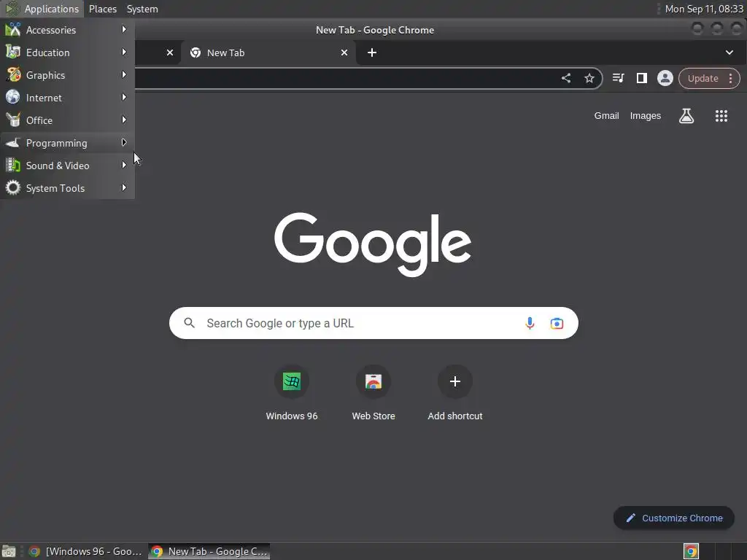The height and width of the screenshot is (560, 747).
Task: Click the Applications menu in top panel
Action: coord(42,9)
